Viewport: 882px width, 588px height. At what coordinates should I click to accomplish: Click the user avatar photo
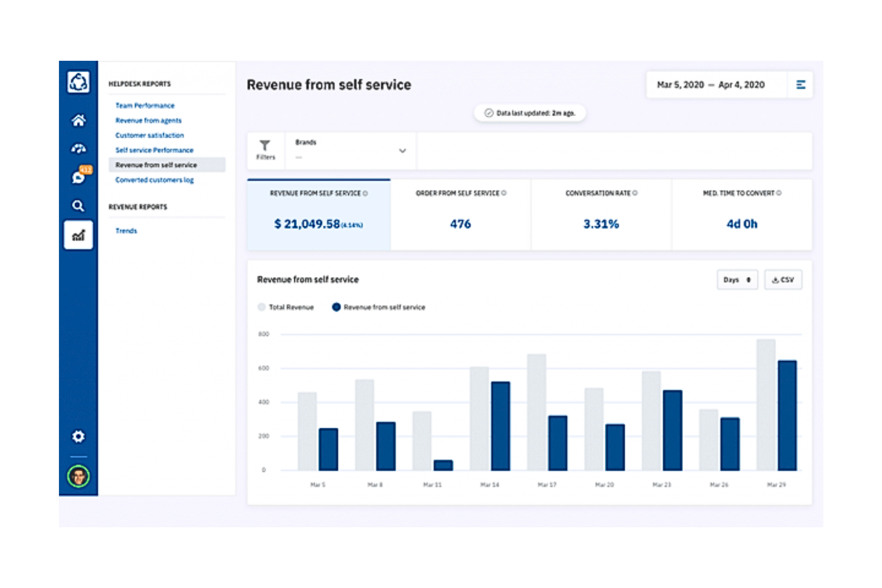[78, 477]
